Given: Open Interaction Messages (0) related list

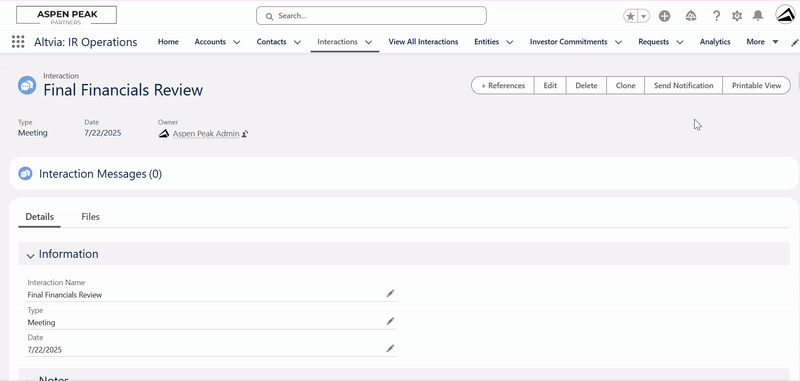Looking at the screenshot, I should pyautogui.click(x=101, y=174).
